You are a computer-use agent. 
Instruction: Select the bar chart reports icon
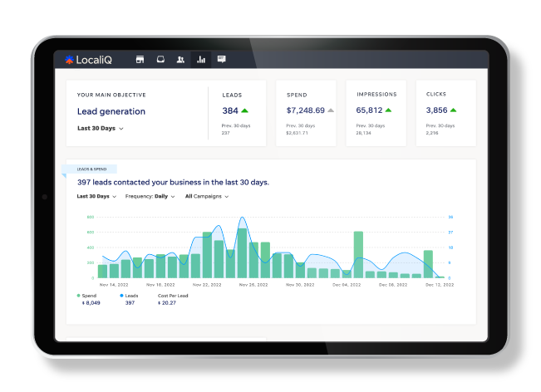tap(201, 60)
